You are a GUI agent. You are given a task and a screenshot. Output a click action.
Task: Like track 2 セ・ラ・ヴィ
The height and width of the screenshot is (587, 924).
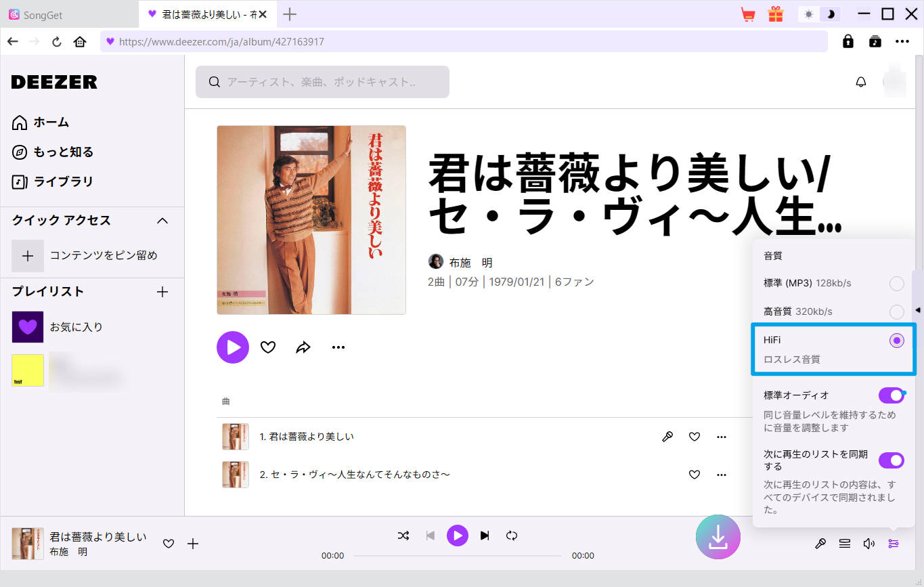(695, 475)
